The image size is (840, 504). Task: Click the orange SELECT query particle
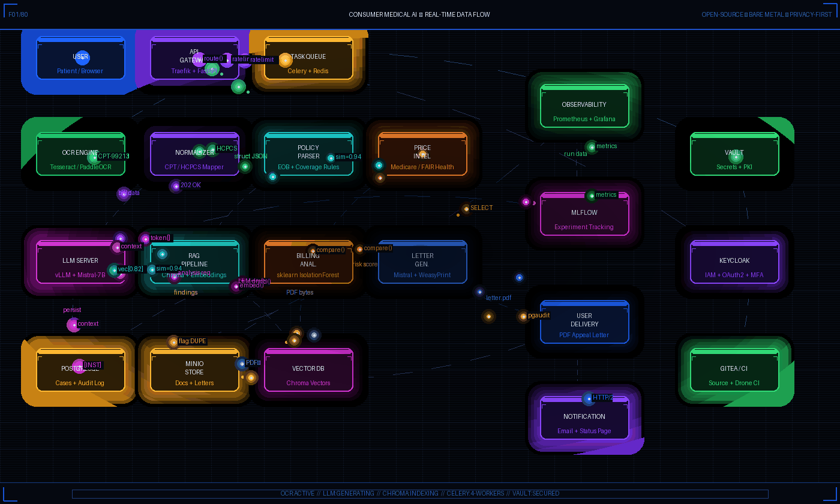pos(466,209)
